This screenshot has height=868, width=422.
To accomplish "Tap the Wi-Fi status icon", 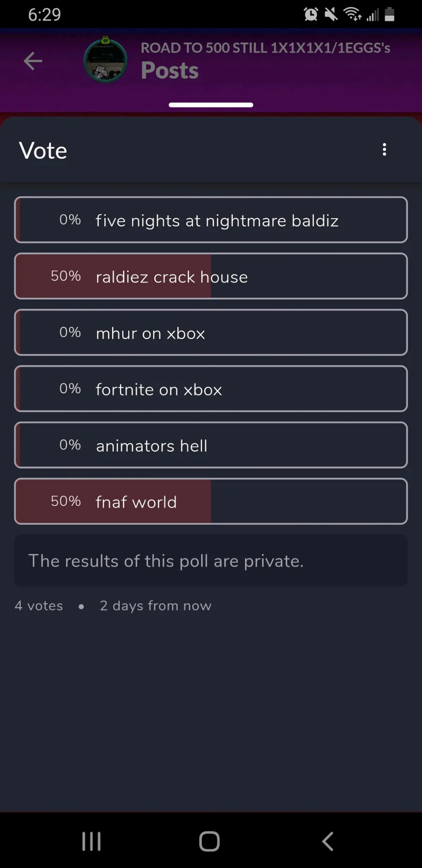I will coord(352,15).
